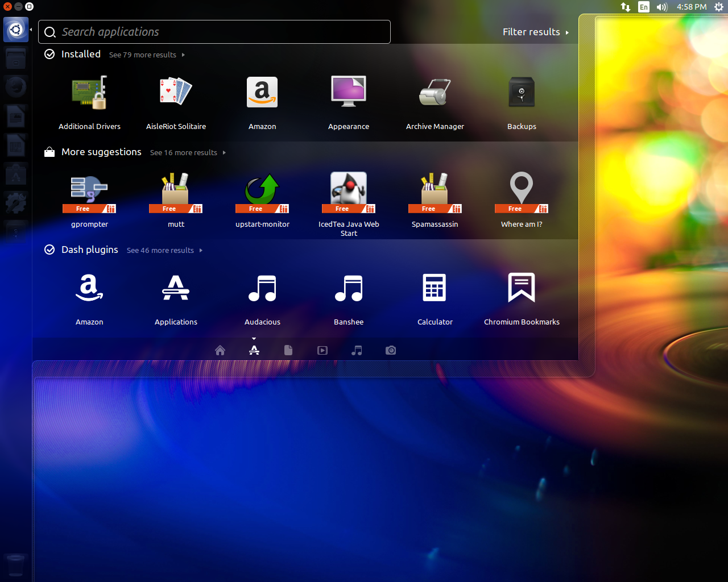Switch to the Music lens
This screenshot has width=728, height=582.
[x=357, y=350]
